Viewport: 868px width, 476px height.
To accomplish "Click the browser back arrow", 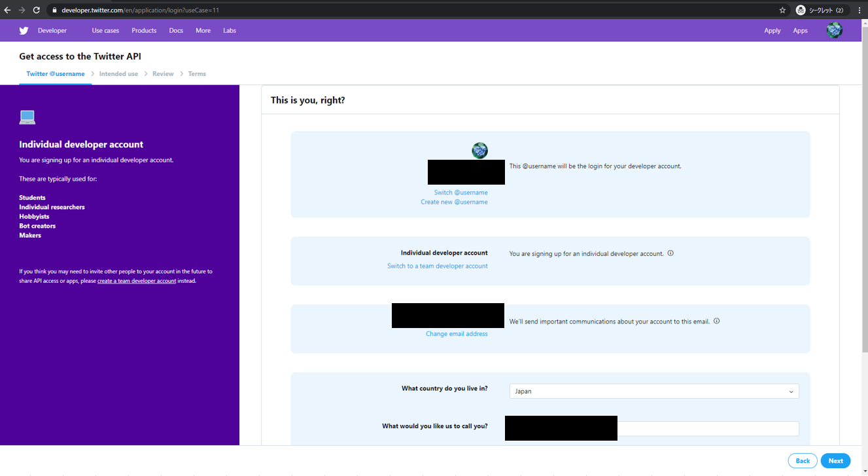I will tap(8, 10).
